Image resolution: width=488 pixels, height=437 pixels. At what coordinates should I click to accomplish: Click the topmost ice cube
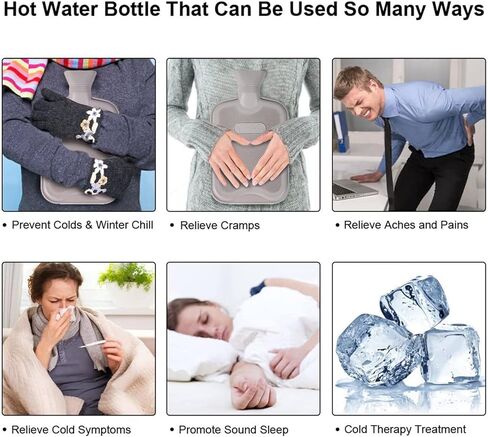[414, 304]
